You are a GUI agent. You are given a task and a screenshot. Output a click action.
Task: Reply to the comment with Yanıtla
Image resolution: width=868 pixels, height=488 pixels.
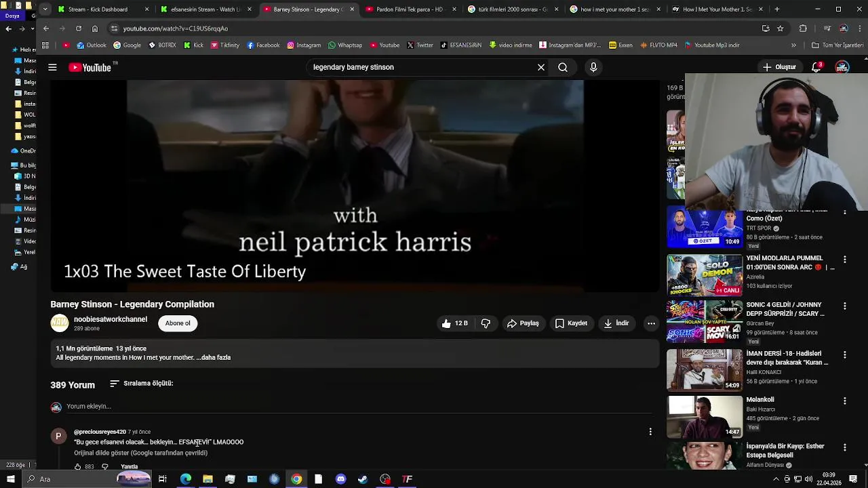point(129,466)
